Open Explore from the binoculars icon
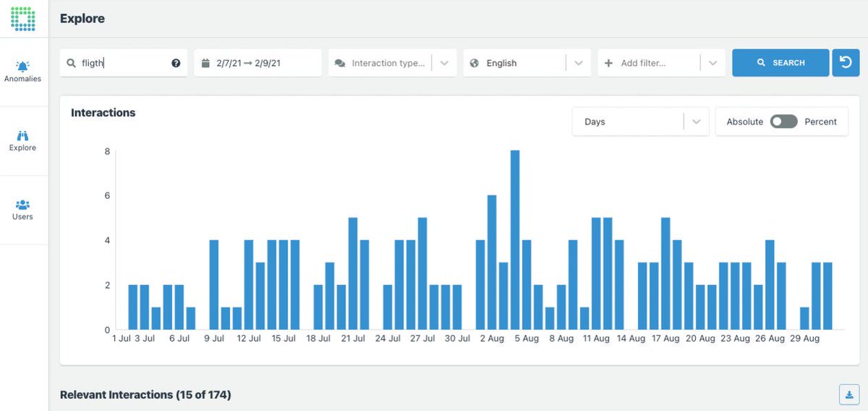This screenshot has height=411, width=868. click(23, 135)
